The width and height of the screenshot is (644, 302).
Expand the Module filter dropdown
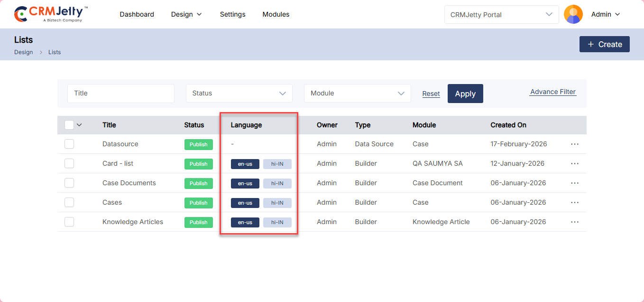pyautogui.click(x=357, y=94)
